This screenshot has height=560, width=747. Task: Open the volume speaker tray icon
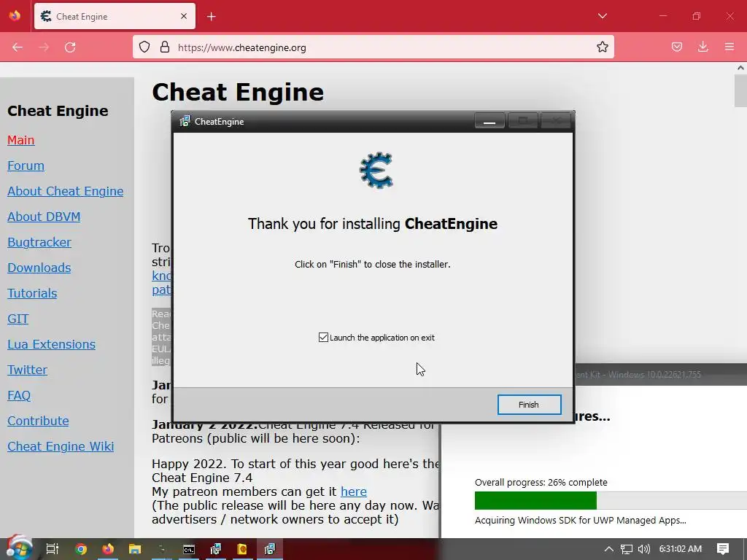point(643,549)
